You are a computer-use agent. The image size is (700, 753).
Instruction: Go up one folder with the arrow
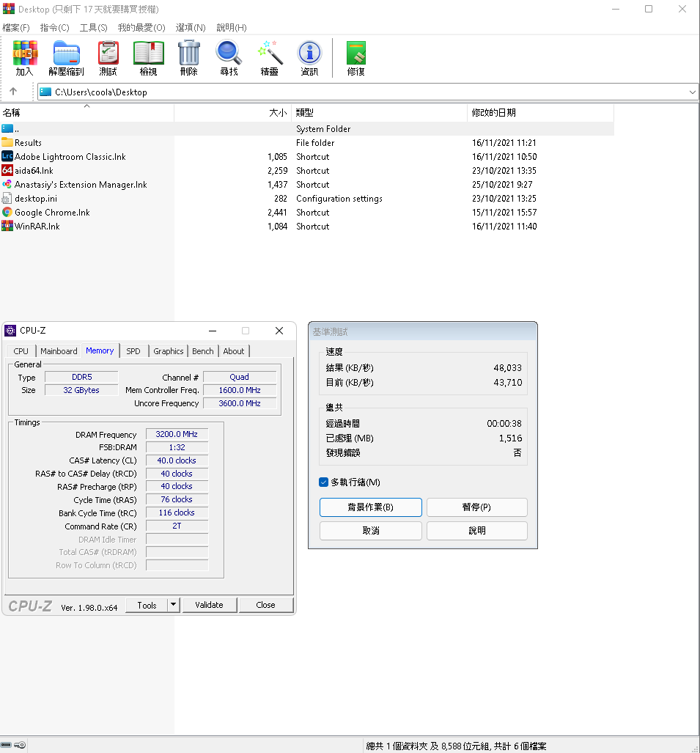click(13, 91)
